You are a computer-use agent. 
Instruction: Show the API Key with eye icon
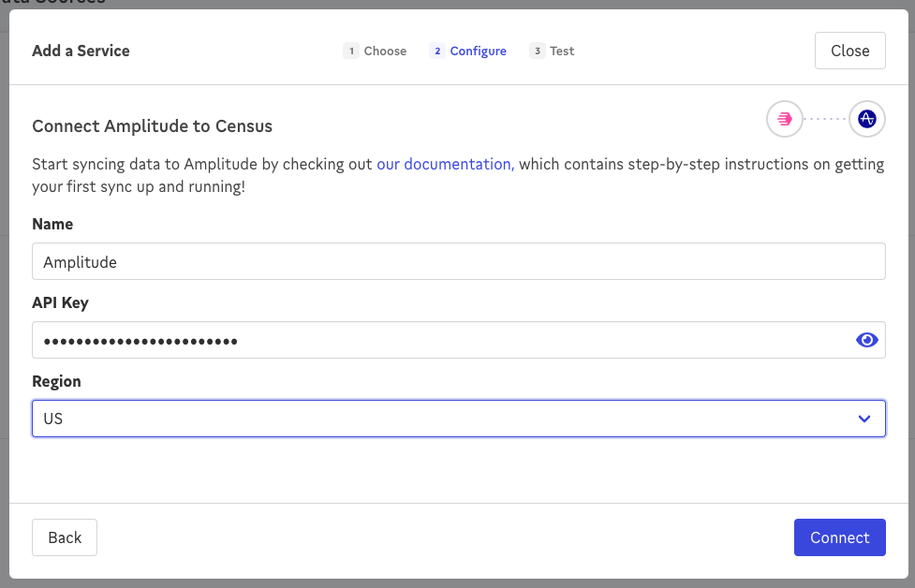(x=866, y=340)
